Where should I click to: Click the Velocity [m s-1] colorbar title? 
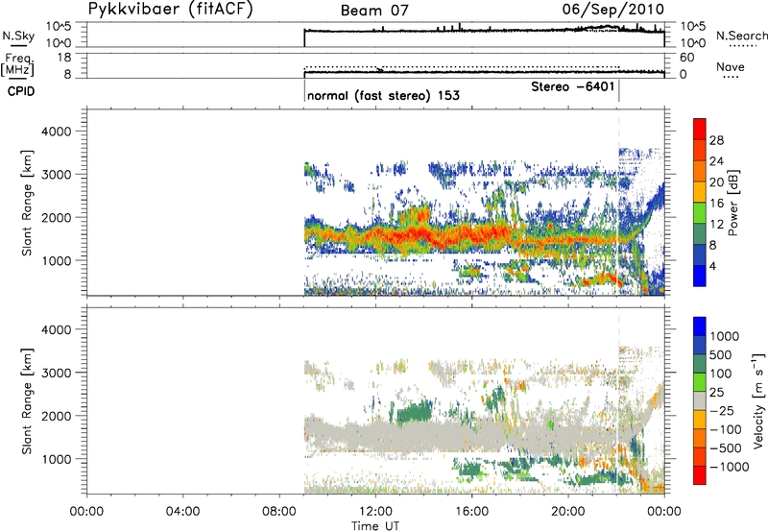(758, 400)
